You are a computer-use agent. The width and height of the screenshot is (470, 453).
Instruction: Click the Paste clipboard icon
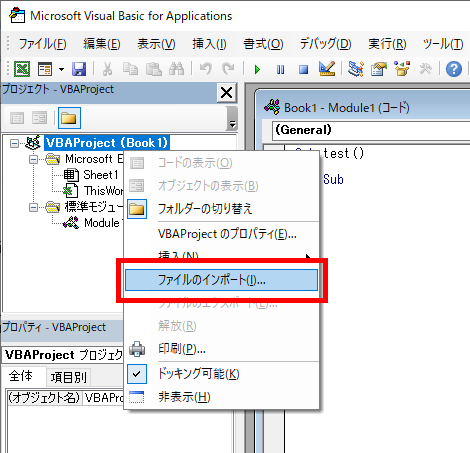(x=154, y=69)
